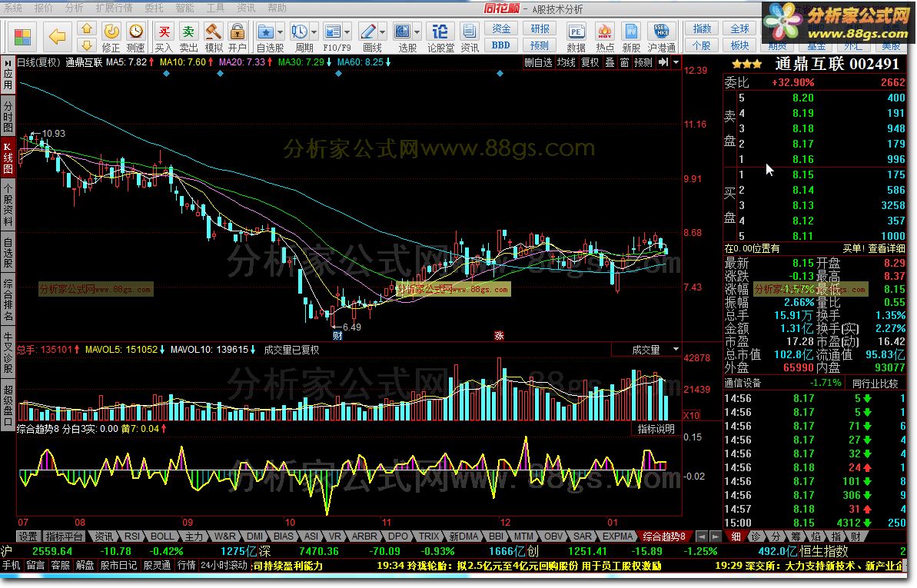
Task: Click the colorful grid home icon
Action: click(x=22, y=37)
